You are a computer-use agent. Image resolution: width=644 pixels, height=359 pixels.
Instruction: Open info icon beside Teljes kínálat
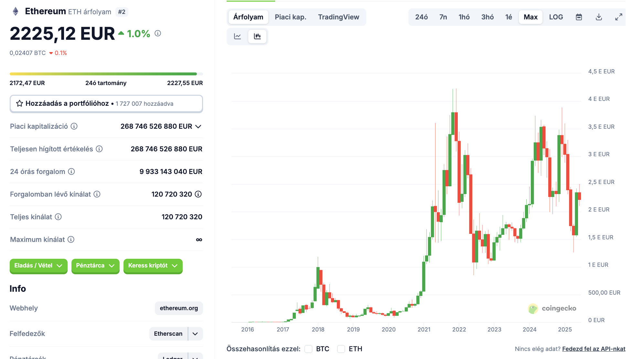[58, 217]
